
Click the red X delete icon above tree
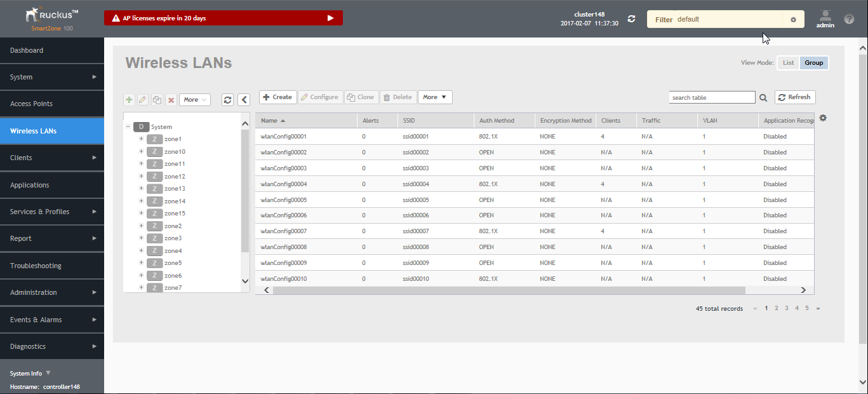click(x=171, y=100)
